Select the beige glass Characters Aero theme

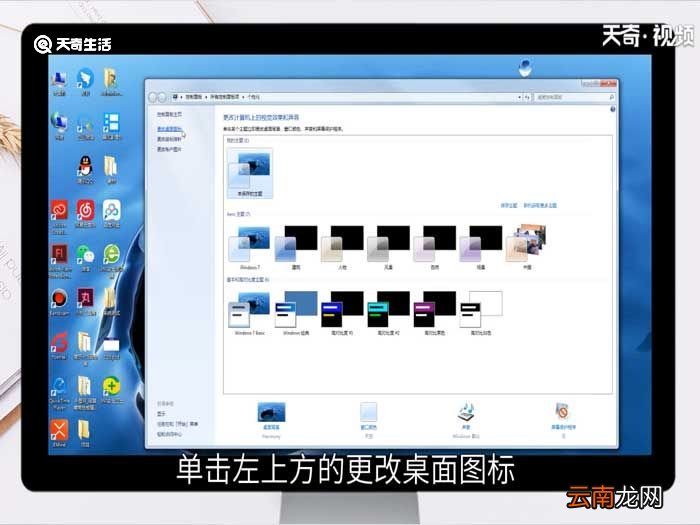(x=342, y=247)
